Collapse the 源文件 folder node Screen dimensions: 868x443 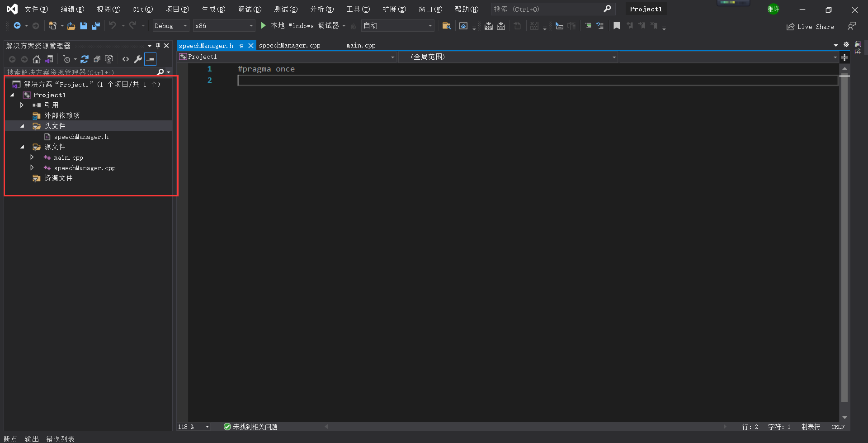click(22, 147)
